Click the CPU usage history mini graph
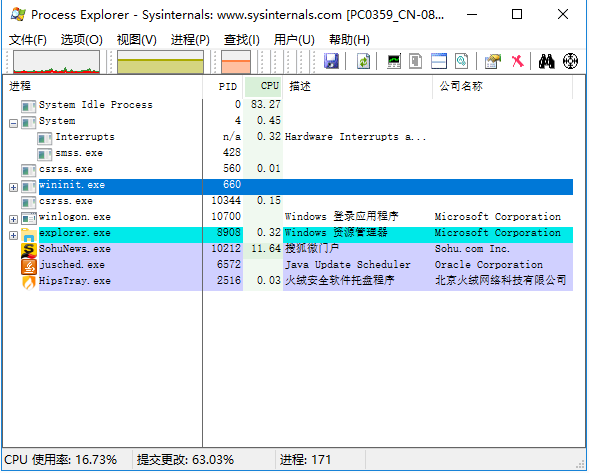The width and height of the screenshot is (589, 473). tap(56, 62)
